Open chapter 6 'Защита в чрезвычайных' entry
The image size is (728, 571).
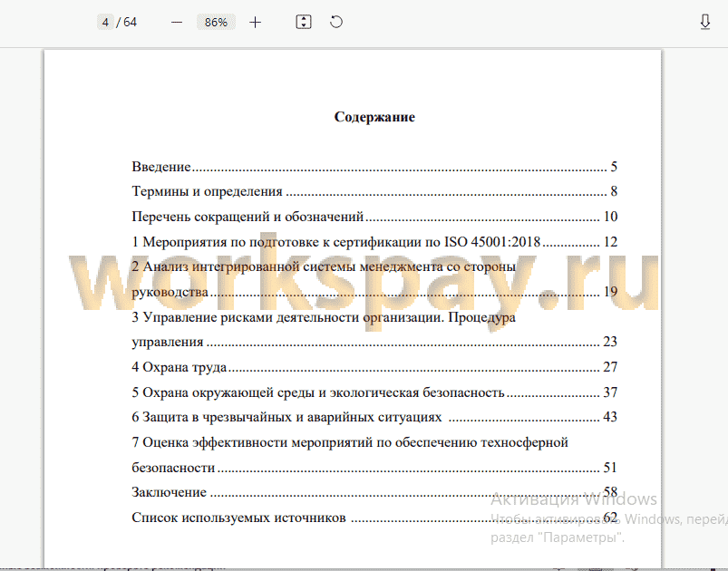coord(374,417)
